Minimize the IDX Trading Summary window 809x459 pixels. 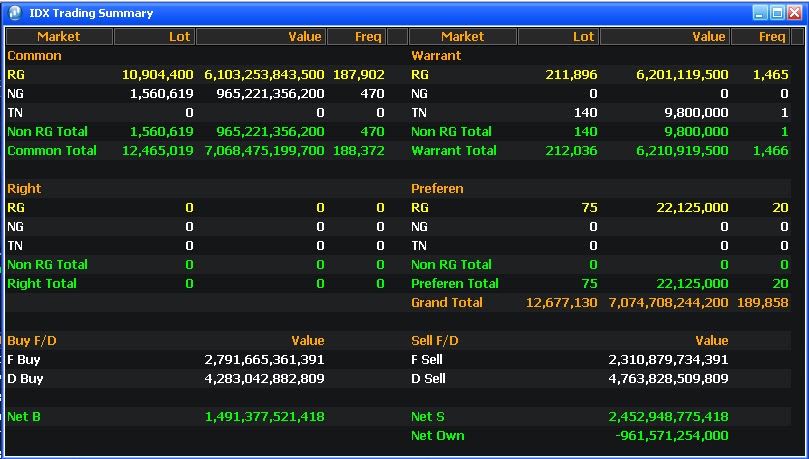pyautogui.click(x=760, y=13)
